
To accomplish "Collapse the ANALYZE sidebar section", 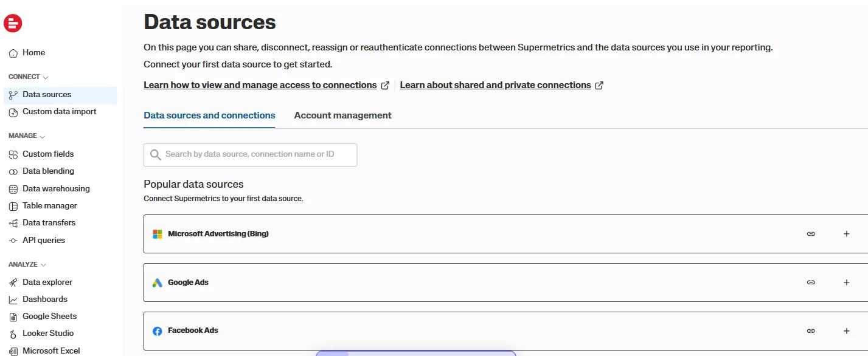I will pos(27,265).
